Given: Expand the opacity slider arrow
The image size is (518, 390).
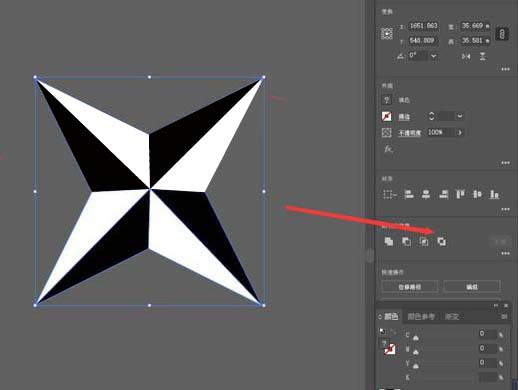Looking at the screenshot, I should tap(460, 132).
